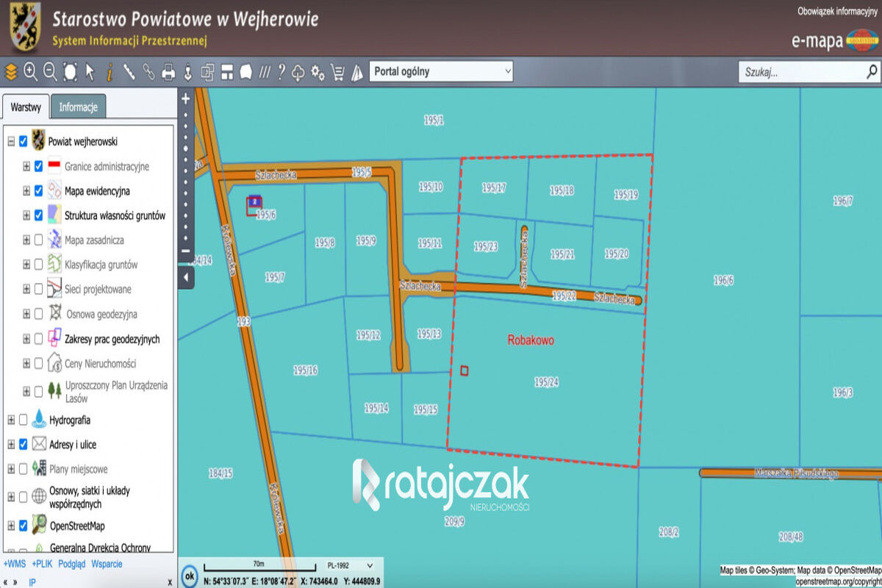
Task: Click the search magnifier icon
Action: (872, 72)
